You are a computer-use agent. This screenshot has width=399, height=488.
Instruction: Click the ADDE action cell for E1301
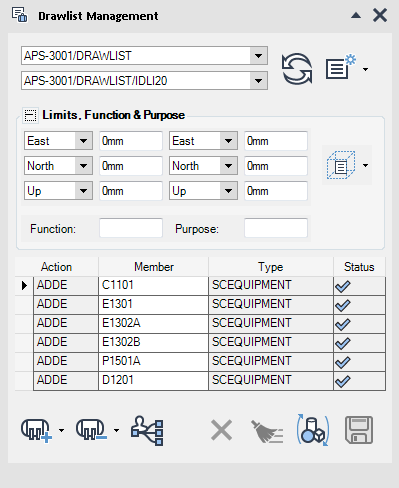[66, 304]
